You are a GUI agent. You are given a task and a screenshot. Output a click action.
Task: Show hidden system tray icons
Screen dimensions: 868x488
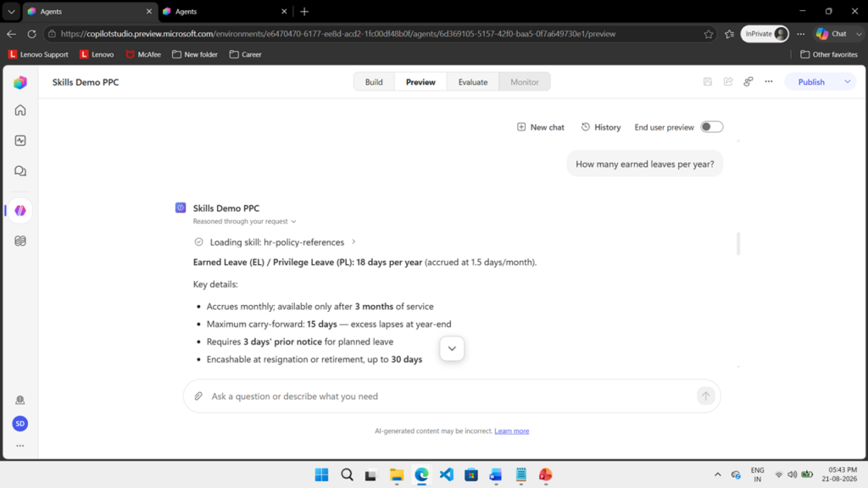[x=717, y=474]
